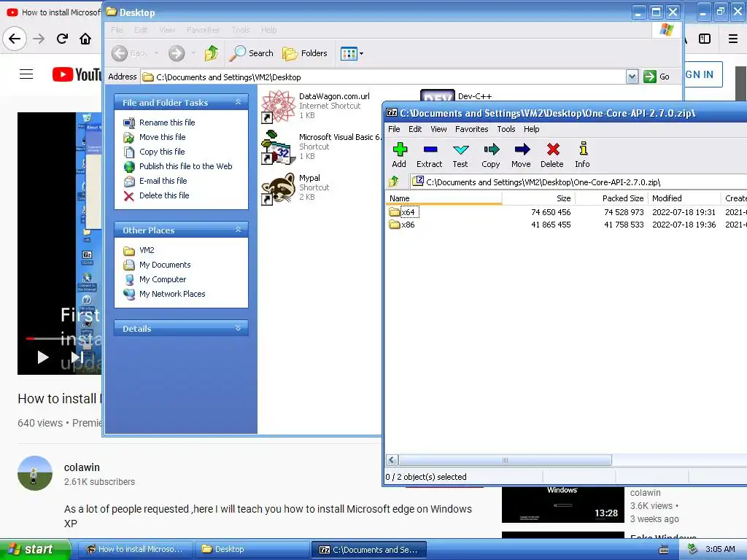
Task: Click the Extract icon in 7-Zip
Action: [429, 155]
